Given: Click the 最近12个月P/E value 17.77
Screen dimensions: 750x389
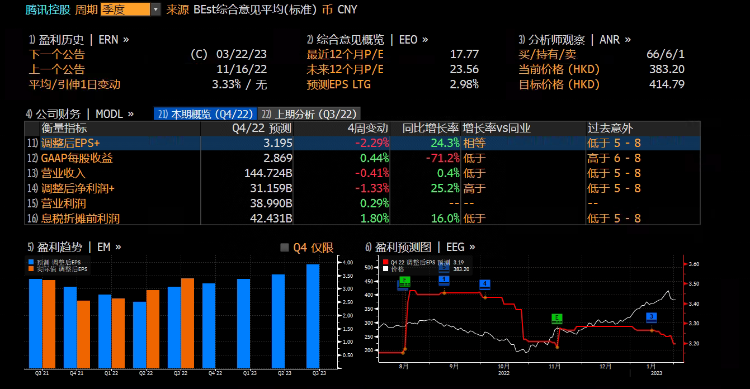Looking at the screenshot, I should (464, 54).
